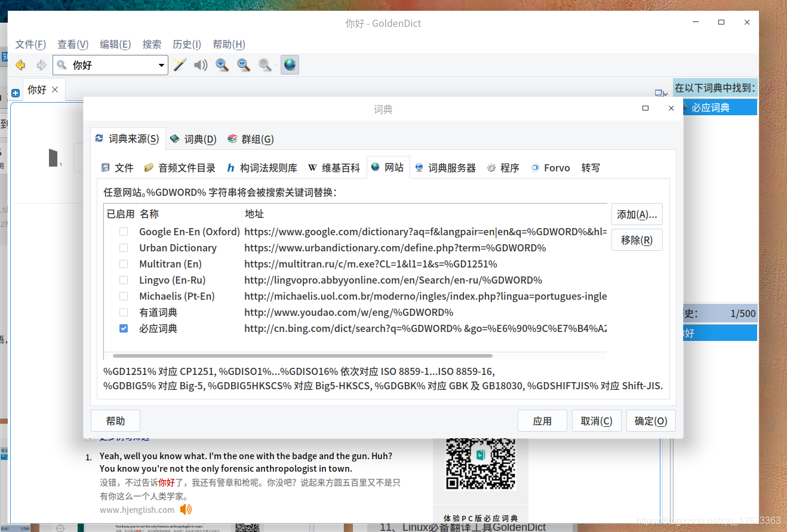Click the 应用 button
787x532 pixels.
pos(542,421)
